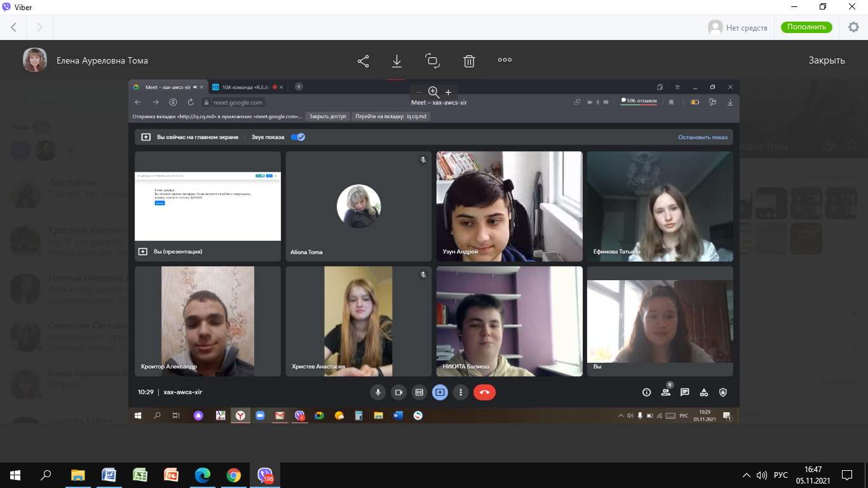The image size is (868, 488).
Task: Download the image with the save arrow icon
Action: click(x=397, y=61)
